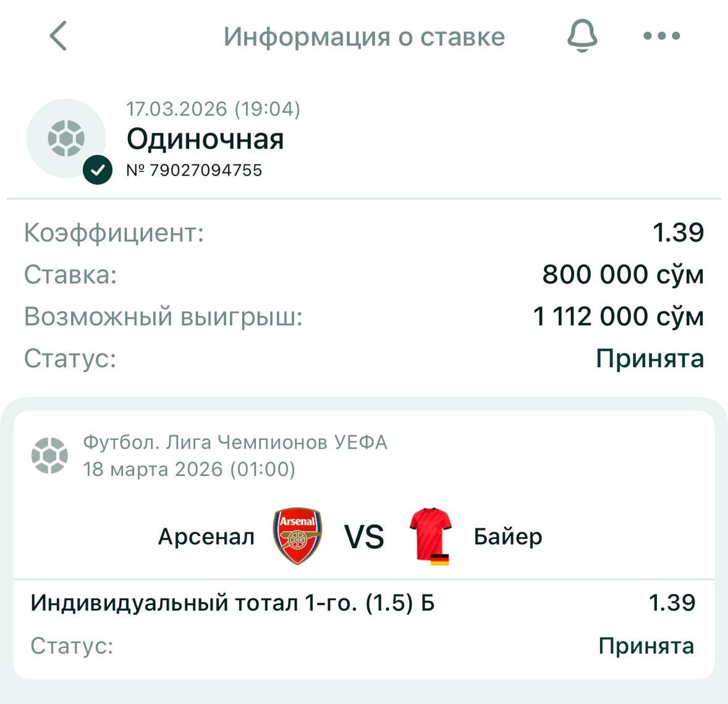Tap the Принята status in bet summary
Screen dimensions: 728x704
650,358
